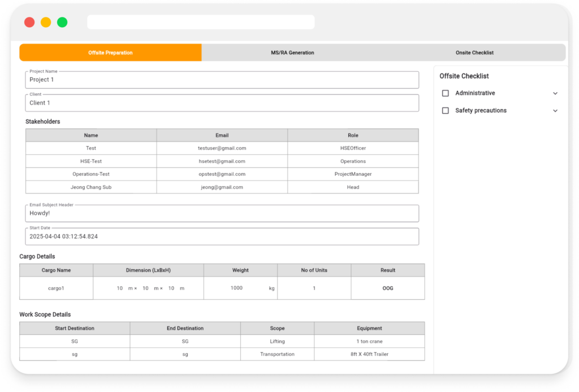Expand the Safety precautions section
The height and width of the screenshot is (392, 579).
555,110
